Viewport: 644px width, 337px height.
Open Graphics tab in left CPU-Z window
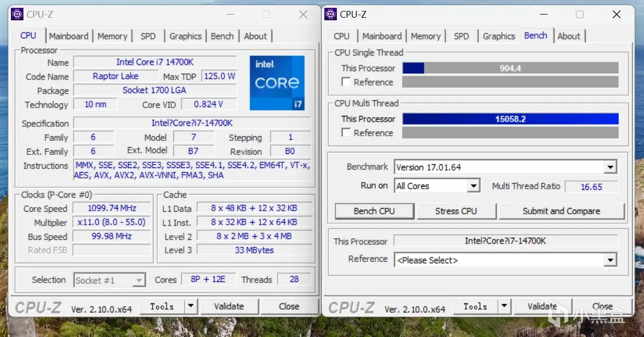tap(185, 36)
